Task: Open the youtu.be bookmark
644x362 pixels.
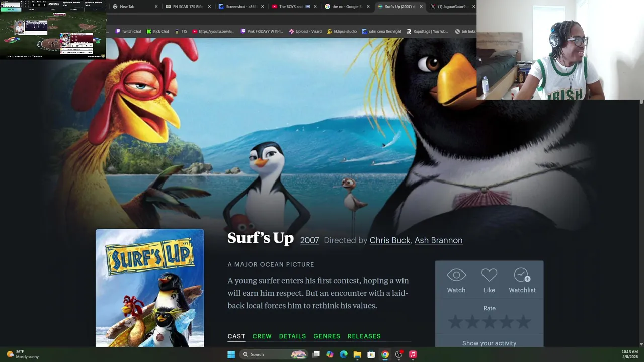Action: [x=213, y=31]
